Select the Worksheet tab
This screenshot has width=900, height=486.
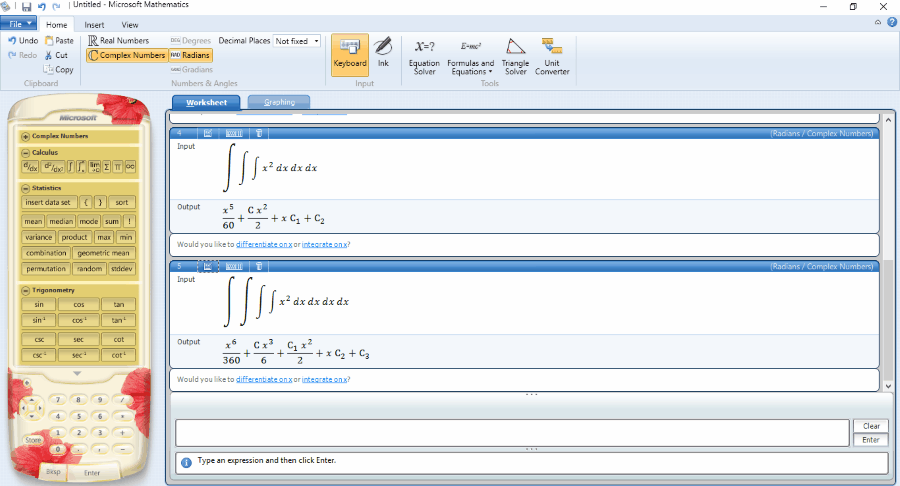point(206,102)
